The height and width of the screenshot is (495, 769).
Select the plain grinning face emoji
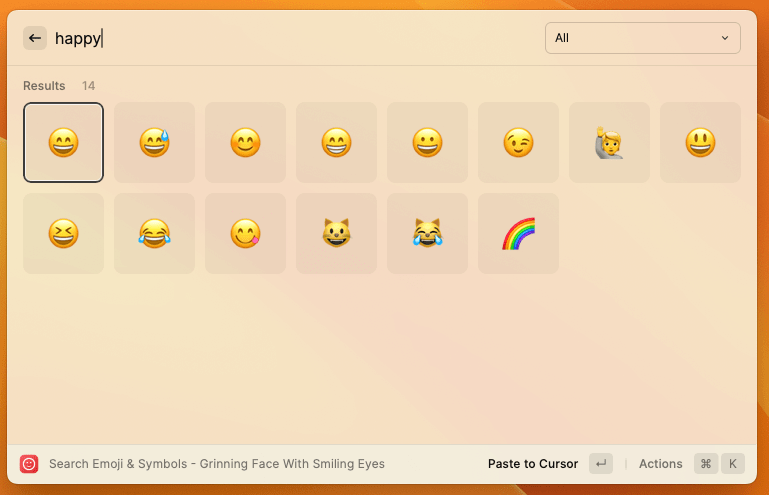pos(427,142)
